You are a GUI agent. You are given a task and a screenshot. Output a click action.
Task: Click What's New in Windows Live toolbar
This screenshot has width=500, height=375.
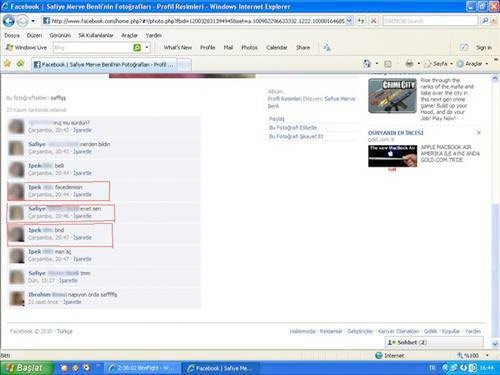[x=178, y=48]
